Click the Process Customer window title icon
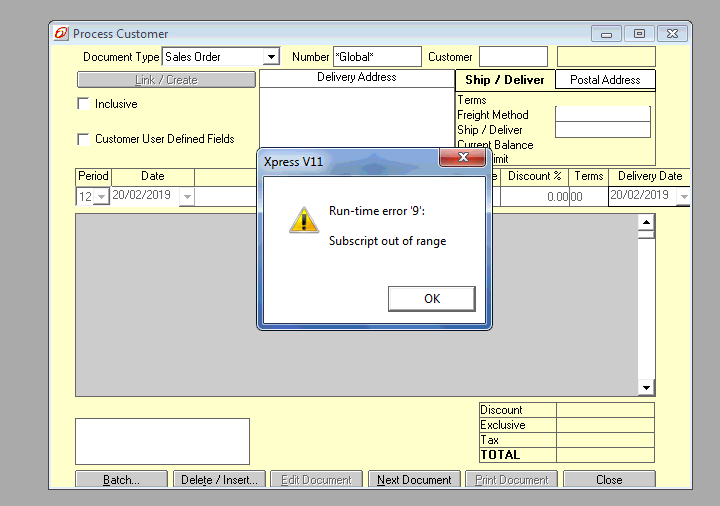Image resolution: width=720 pixels, height=506 pixels. (61, 33)
